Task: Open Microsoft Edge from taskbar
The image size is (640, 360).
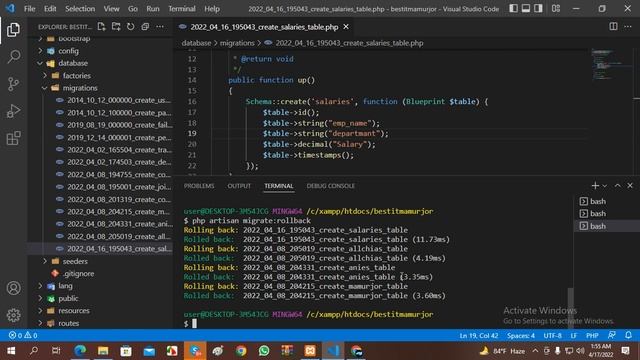Action: (x=80, y=351)
